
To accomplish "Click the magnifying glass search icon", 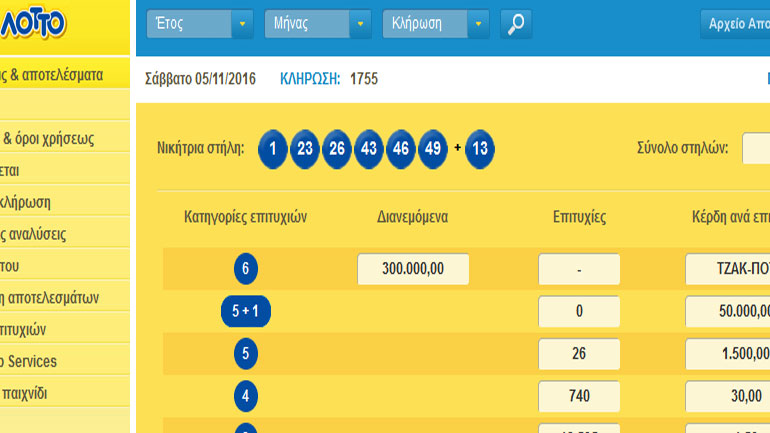I will (516, 24).
